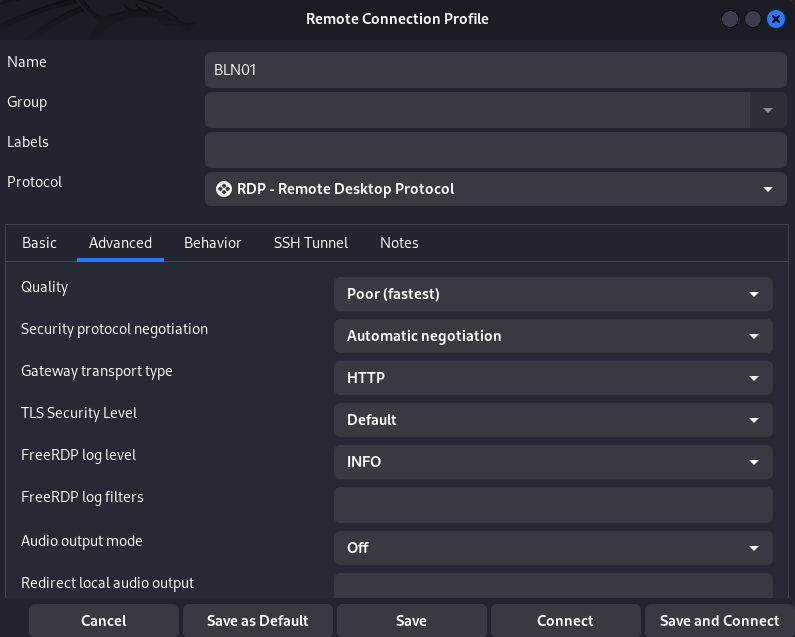Expand the Quality dropdown set to Poor
This screenshot has height=637, width=795.
(553, 294)
